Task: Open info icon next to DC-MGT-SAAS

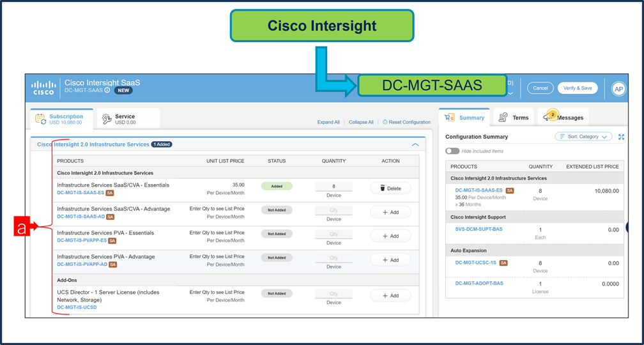Action: point(107,90)
